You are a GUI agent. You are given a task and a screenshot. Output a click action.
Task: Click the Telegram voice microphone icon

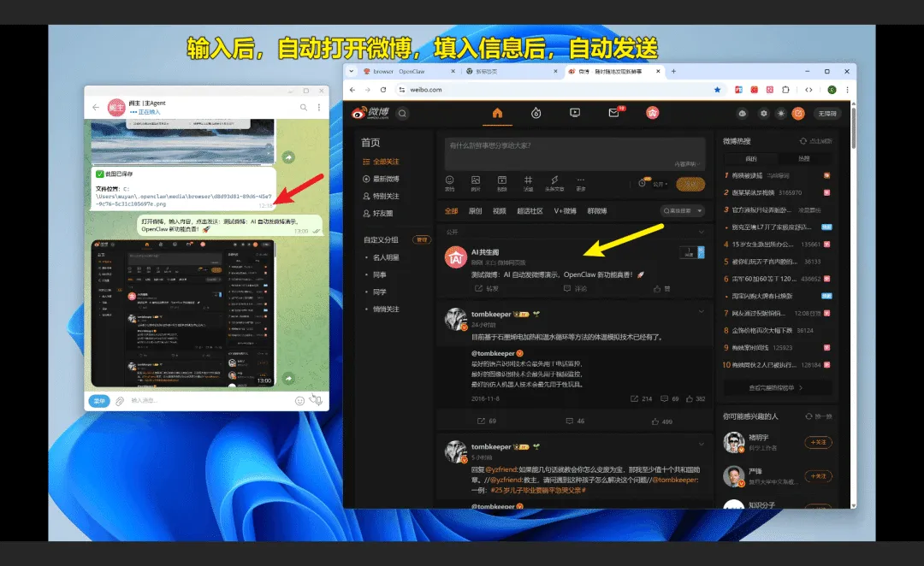click(317, 401)
